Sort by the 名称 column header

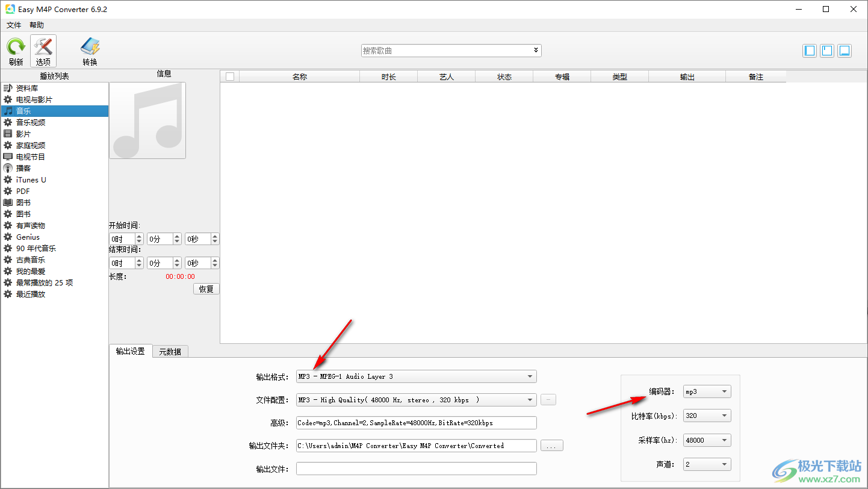tap(300, 76)
